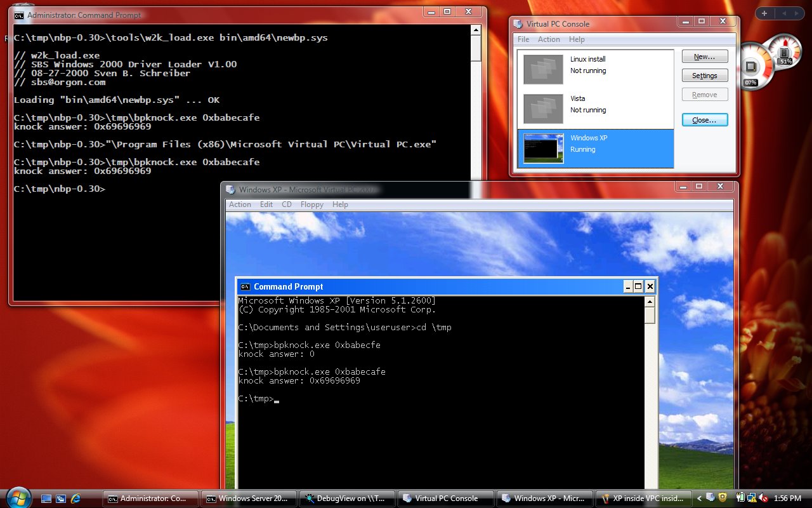
Task: Click Virtual PC tray icon
Action: pyautogui.click(x=710, y=498)
